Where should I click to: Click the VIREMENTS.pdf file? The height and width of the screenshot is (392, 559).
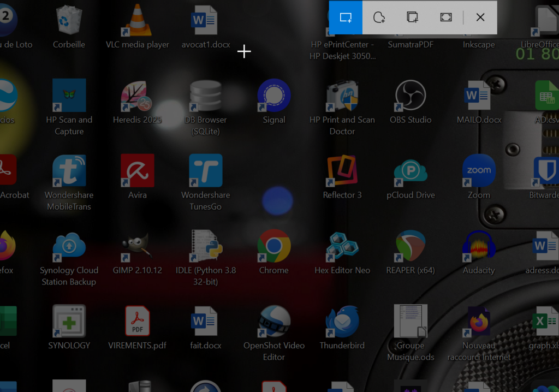click(x=137, y=321)
